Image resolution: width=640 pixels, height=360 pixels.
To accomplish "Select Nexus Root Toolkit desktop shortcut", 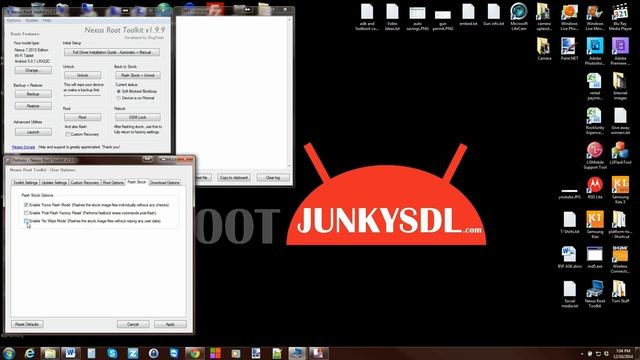I will (595, 294).
